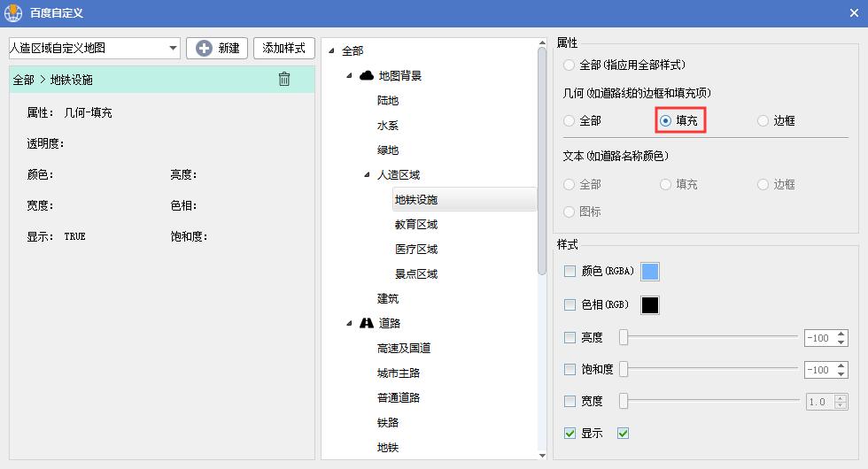Select 文本 边框 radio button
The height and width of the screenshot is (469, 868).
click(763, 184)
